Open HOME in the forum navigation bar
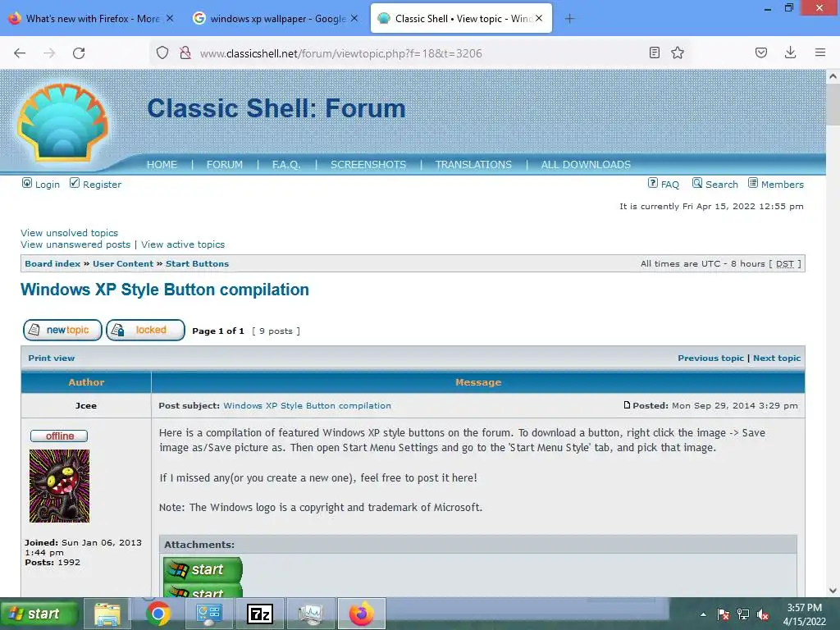This screenshot has width=840, height=630. (162, 164)
